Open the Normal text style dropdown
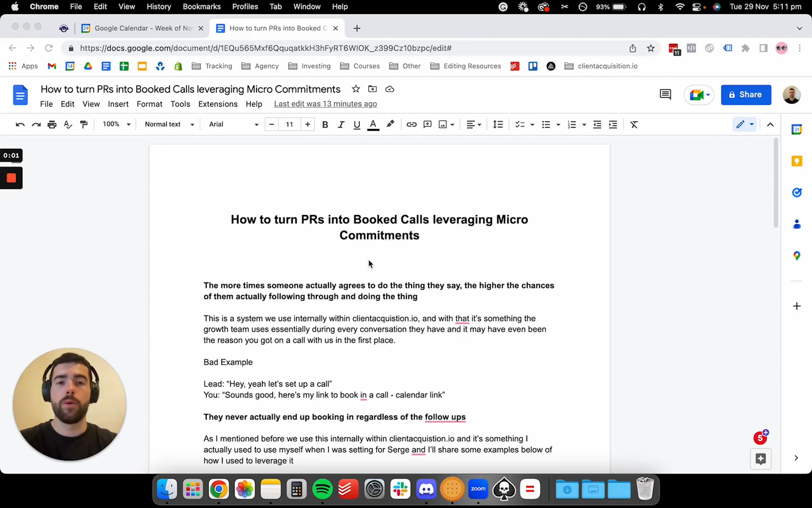This screenshot has width=812, height=508. coord(169,124)
